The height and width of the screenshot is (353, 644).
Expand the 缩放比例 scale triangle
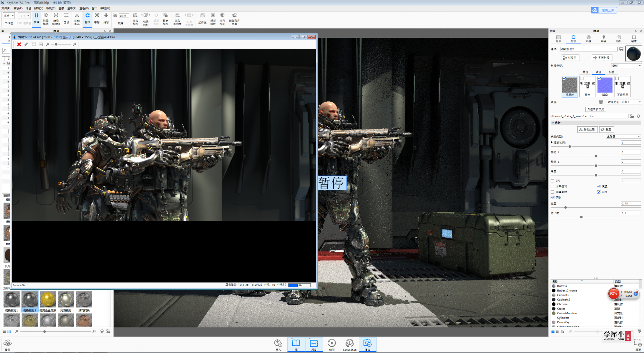click(x=552, y=142)
